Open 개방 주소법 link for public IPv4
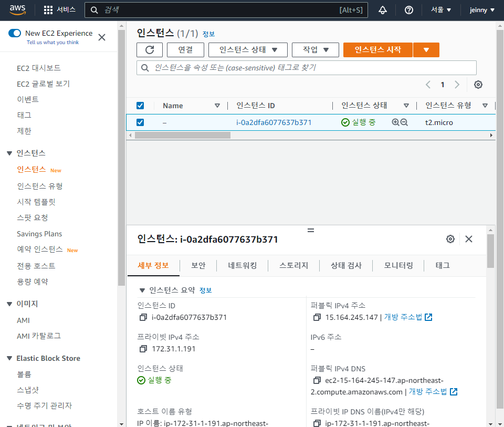Image resolution: width=504 pixels, height=427 pixels. (403, 317)
